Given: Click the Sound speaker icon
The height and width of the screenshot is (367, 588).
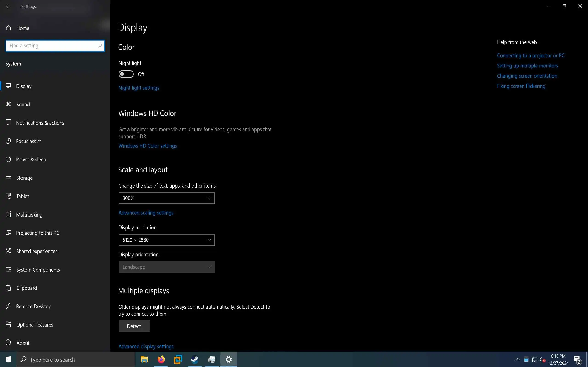Looking at the screenshot, I should (x=8, y=104).
